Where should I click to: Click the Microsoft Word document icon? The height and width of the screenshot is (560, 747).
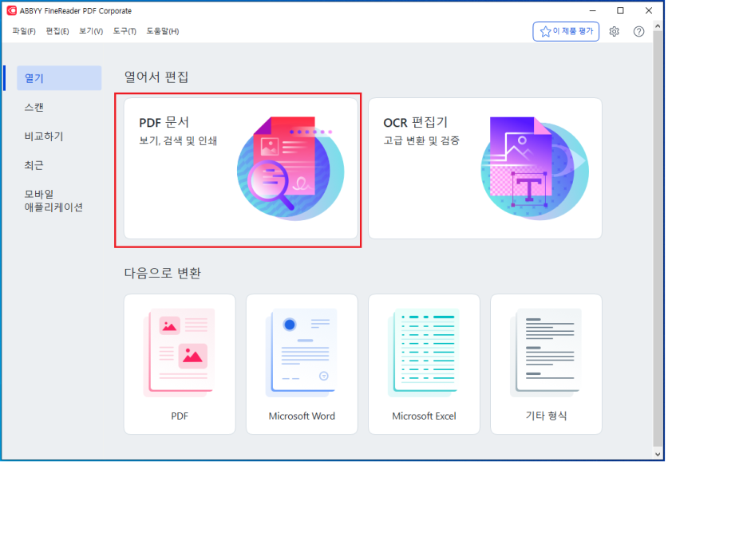pos(302,353)
